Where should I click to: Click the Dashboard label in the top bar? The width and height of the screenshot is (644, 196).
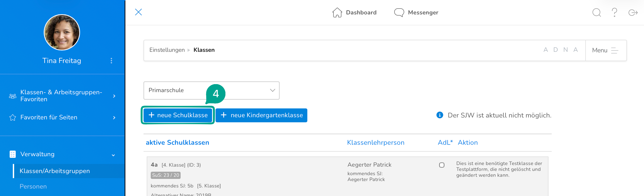361,13
